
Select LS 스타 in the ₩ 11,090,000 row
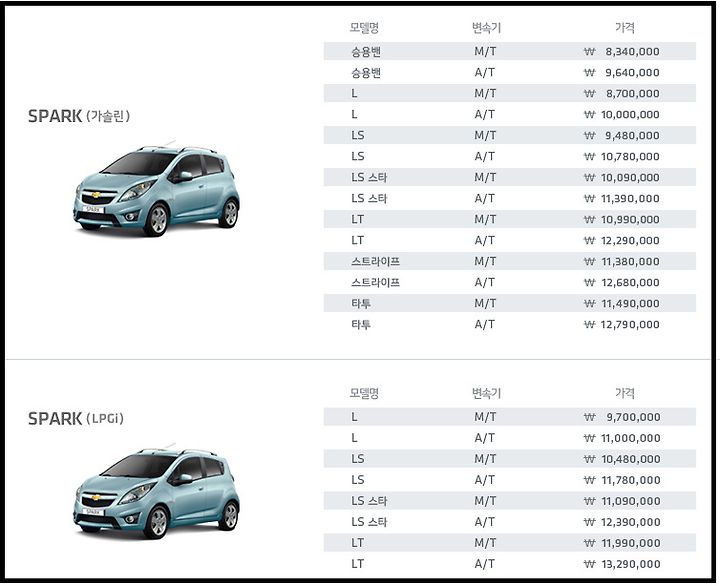click(x=369, y=501)
